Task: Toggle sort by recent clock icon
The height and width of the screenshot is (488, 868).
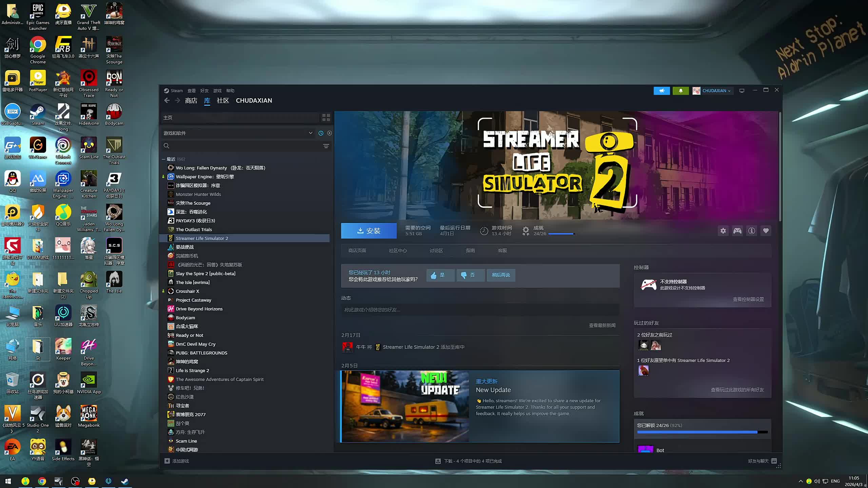Action: point(321,133)
